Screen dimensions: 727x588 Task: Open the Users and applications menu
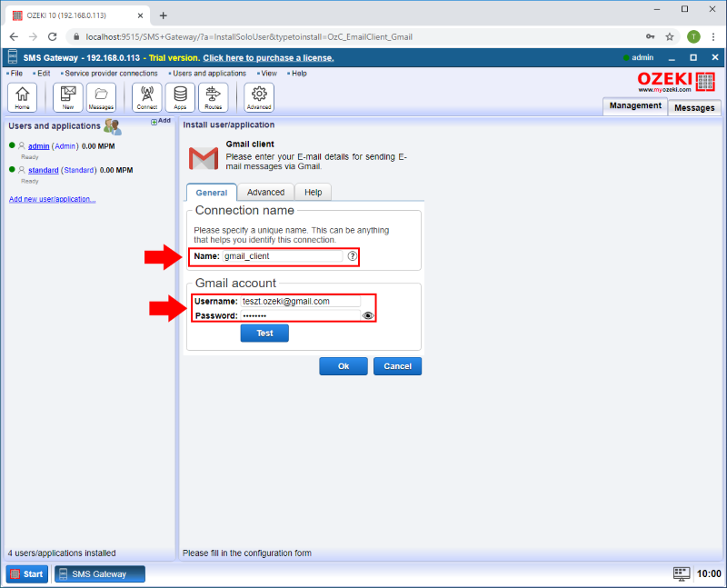tap(207, 74)
